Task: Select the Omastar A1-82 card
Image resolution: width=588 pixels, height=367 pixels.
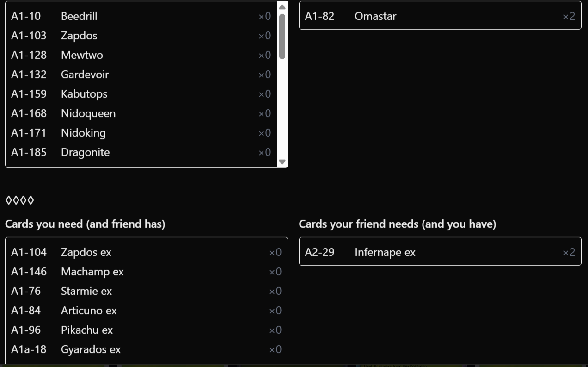Action: (x=440, y=16)
